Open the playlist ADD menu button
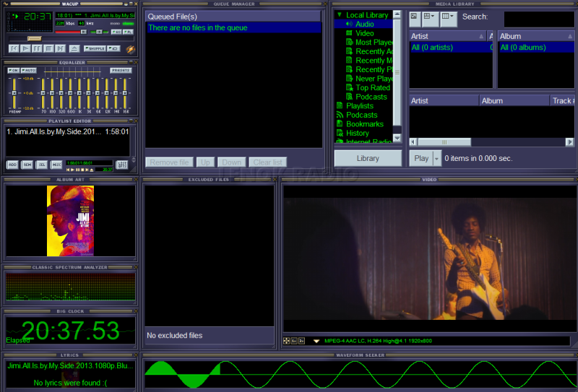 [12, 165]
